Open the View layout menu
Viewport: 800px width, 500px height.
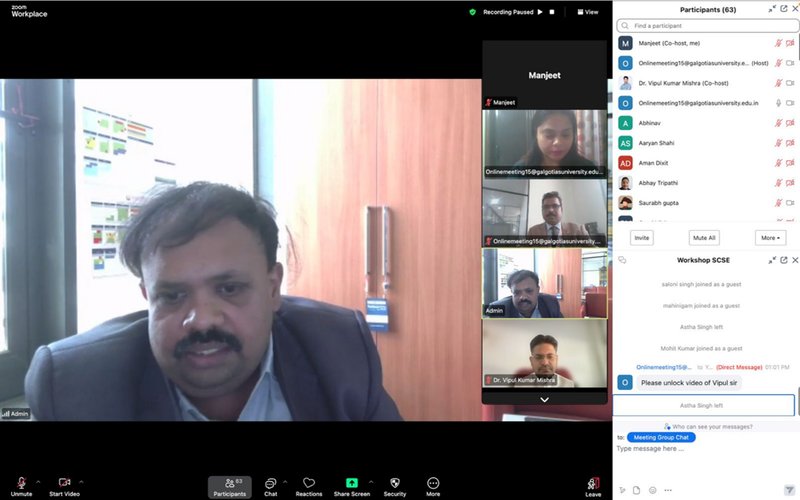point(588,12)
